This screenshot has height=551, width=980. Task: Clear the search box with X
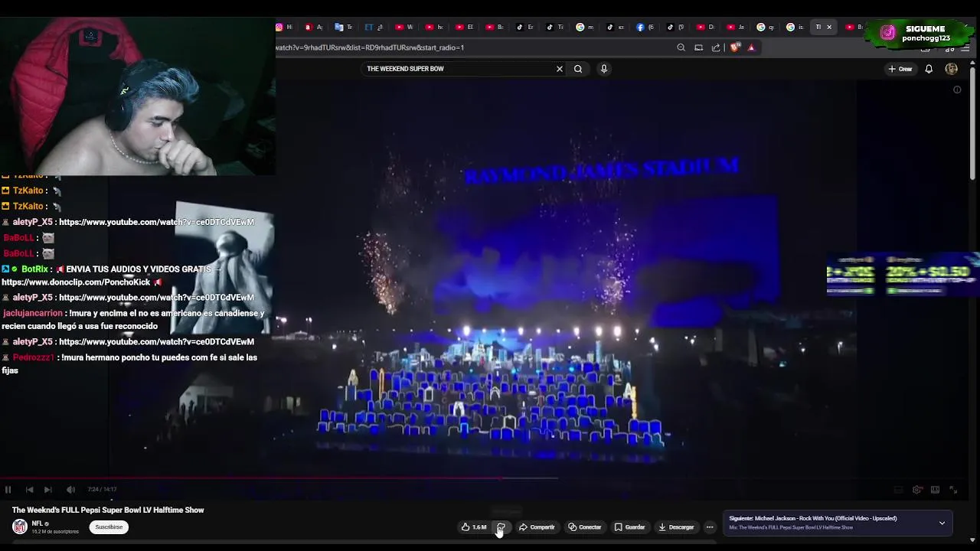click(x=560, y=69)
